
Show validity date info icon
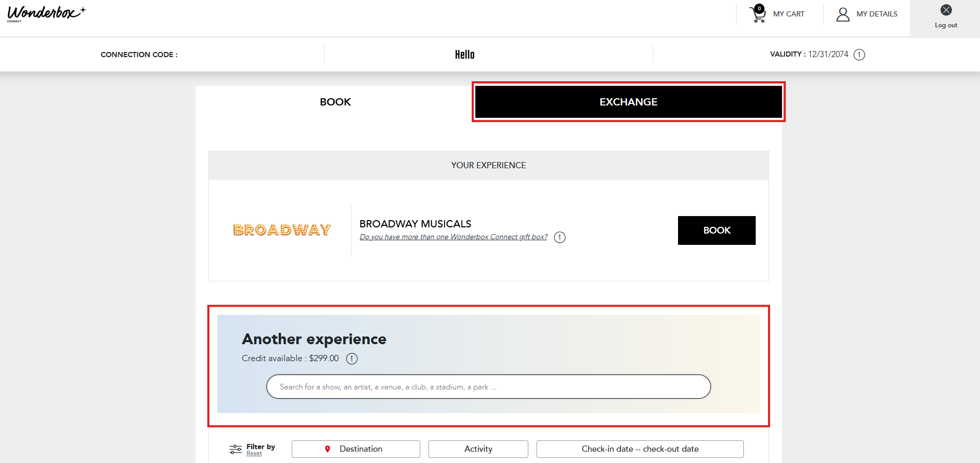(859, 55)
